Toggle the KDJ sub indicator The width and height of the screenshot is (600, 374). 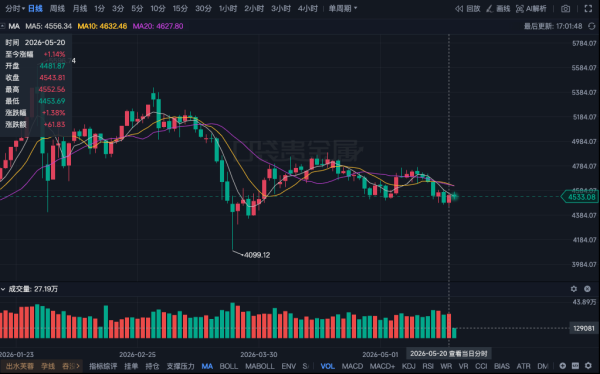[x=409, y=366]
